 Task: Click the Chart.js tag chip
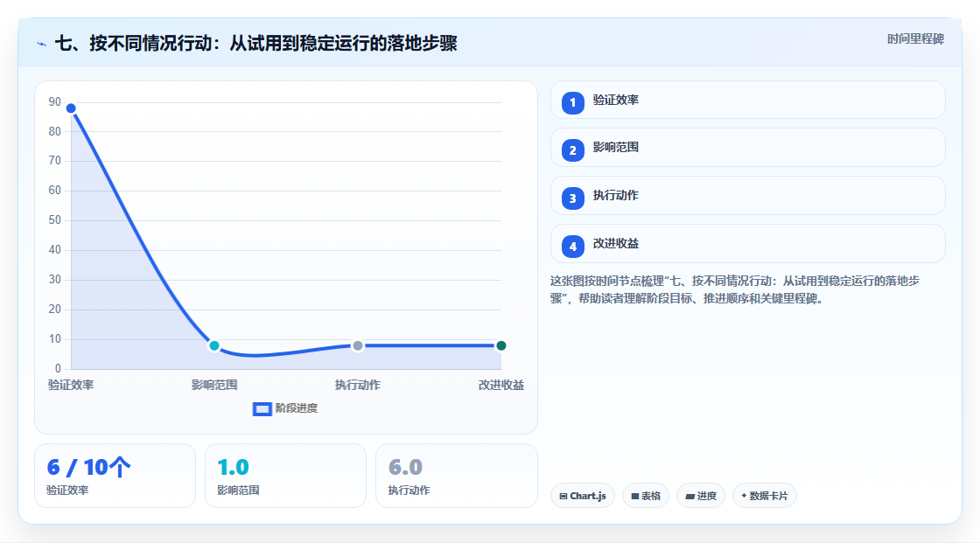(x=583, y=496)
